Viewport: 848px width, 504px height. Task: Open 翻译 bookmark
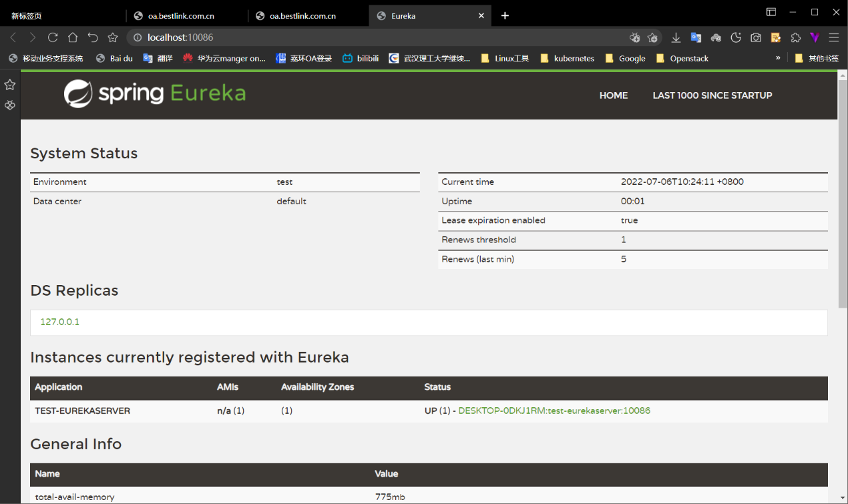point(158,59)
